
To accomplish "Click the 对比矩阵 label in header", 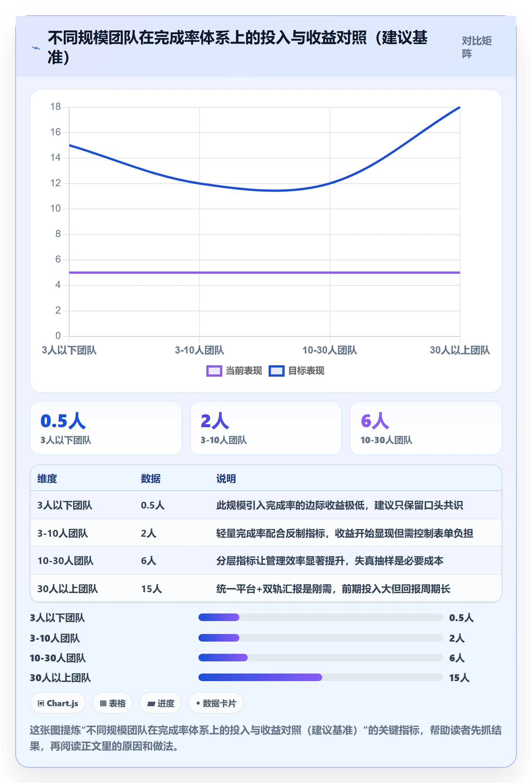I will pyautogui.click(x=477, y=48).
